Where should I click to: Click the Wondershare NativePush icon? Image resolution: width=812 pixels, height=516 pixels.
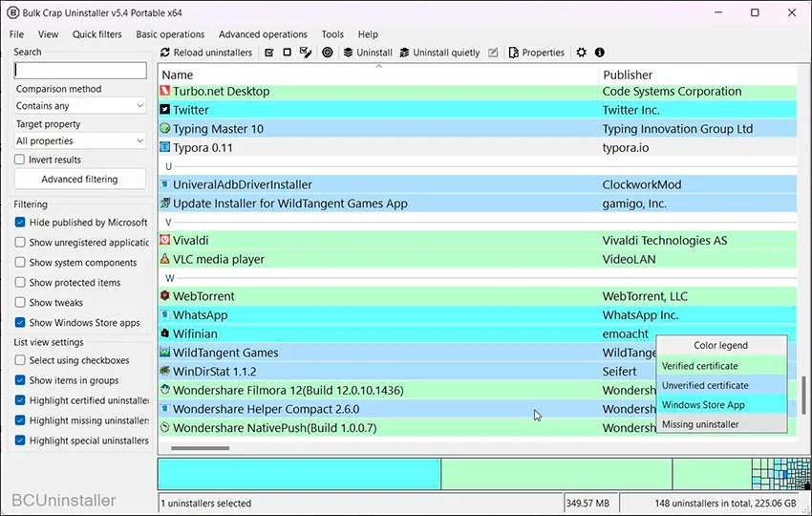tap(164, 427)
